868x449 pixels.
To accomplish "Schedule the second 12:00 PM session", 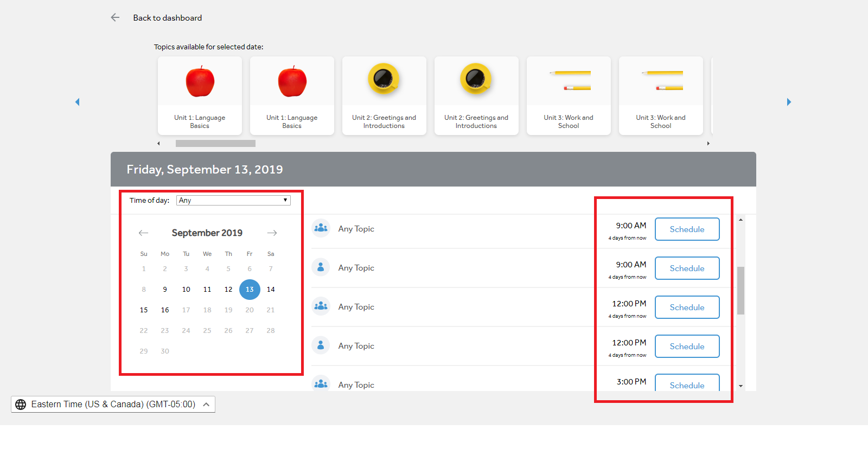I will tap(687, 347).
